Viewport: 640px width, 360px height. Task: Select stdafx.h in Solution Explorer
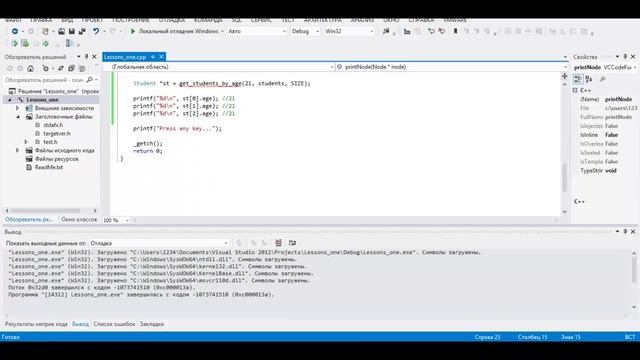tap(53, 125)
